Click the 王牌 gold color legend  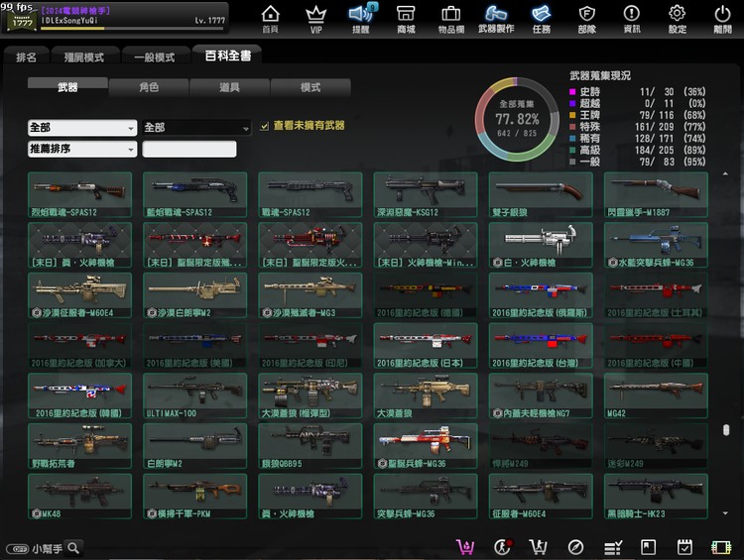[572, 115]
